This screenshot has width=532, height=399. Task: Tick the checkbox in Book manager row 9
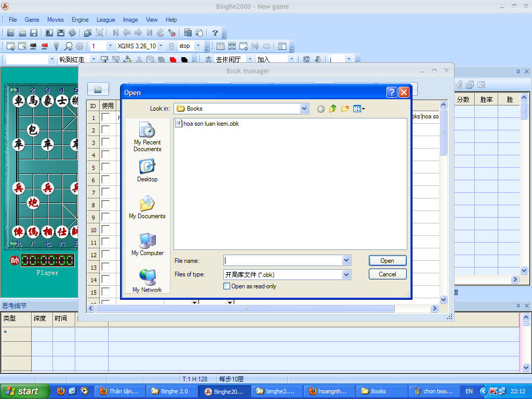pyautogui.click(x=106, y=217)
